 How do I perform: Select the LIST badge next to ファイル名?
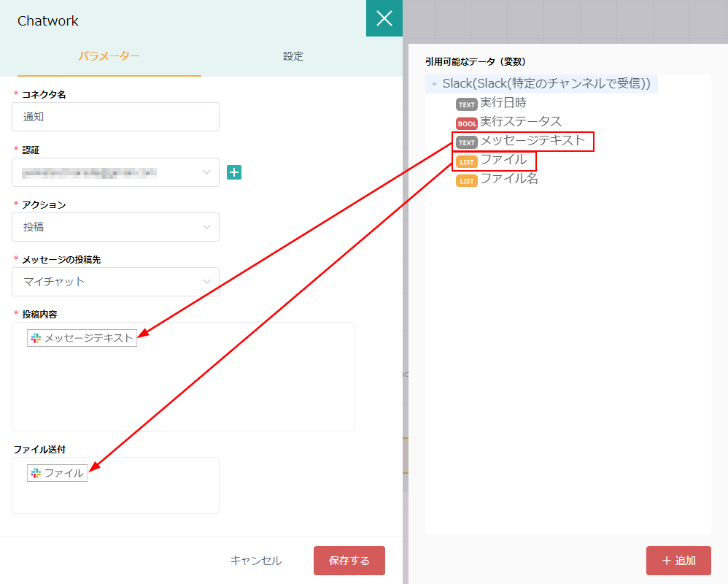tap(467, 181)
